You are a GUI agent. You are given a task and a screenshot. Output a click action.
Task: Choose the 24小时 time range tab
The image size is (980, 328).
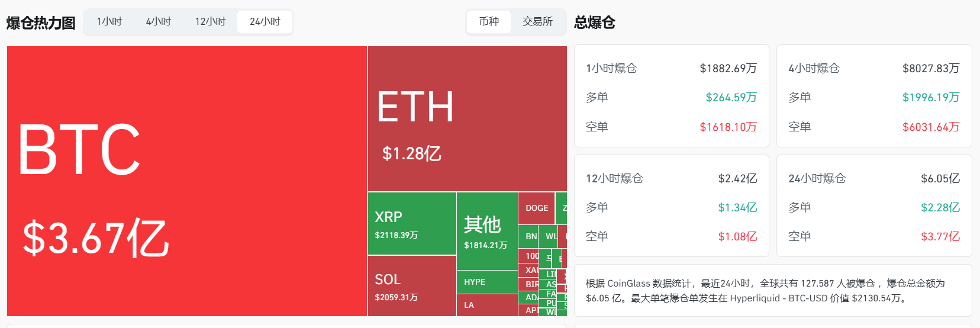pos(265,22)
